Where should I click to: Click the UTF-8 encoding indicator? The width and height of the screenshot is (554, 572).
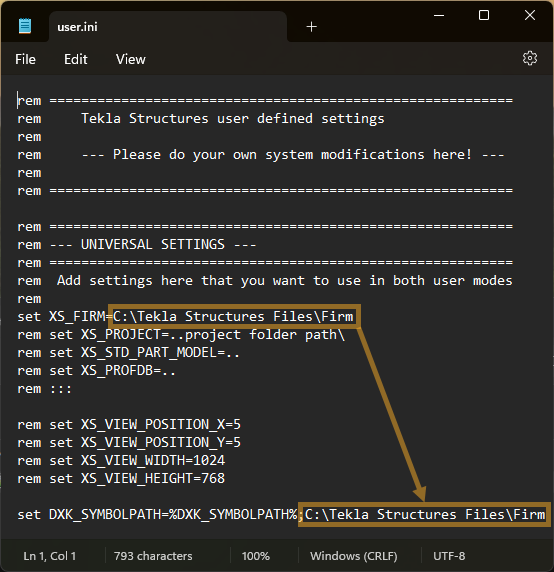click(x=449, y=556)
